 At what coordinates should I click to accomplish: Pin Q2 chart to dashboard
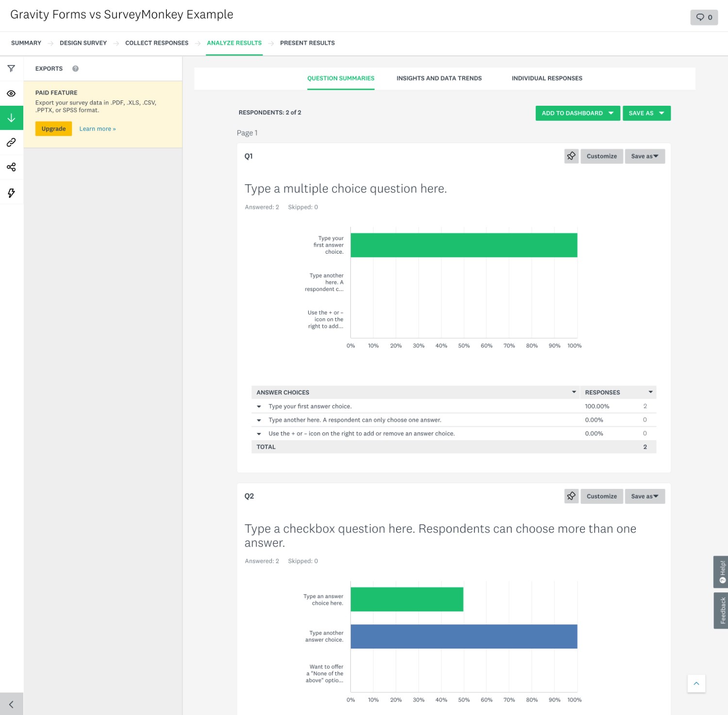[571, 496]
